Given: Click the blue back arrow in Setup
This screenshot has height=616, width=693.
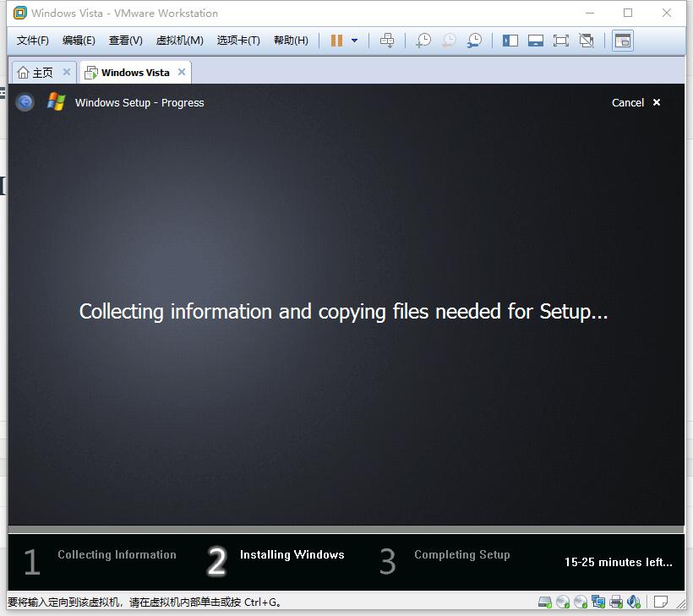Looking at the screenshot, I should point(25,102).
